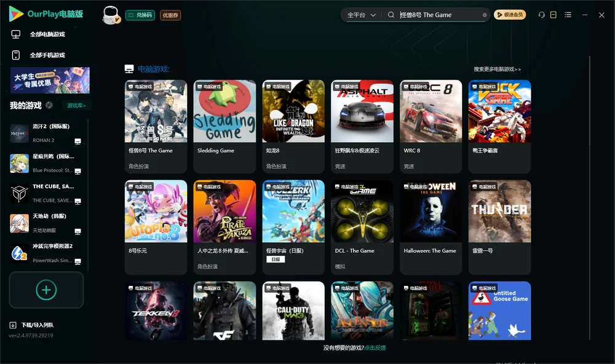
Task: Select the Pirate Yakuza game cover
Action: pos(224,212)
